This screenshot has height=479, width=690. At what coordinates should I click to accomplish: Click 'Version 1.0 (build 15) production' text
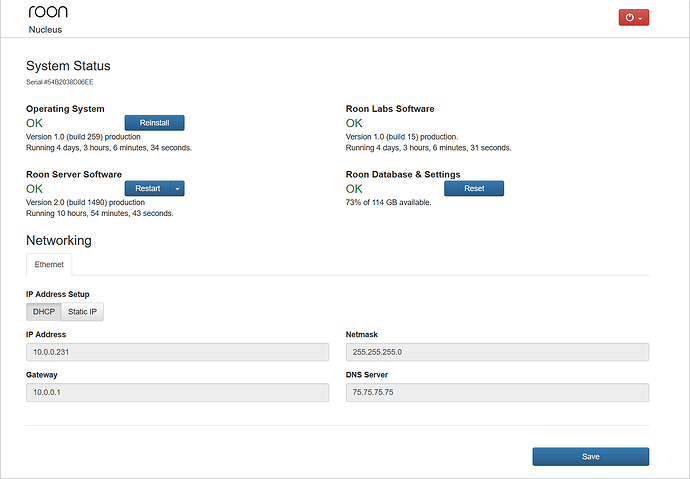tap(402, 137)
